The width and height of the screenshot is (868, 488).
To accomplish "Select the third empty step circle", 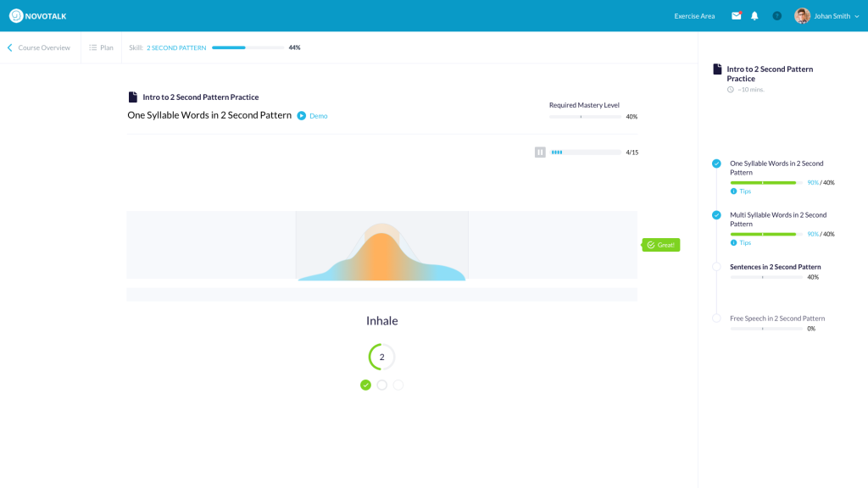I will coord(398,385).
